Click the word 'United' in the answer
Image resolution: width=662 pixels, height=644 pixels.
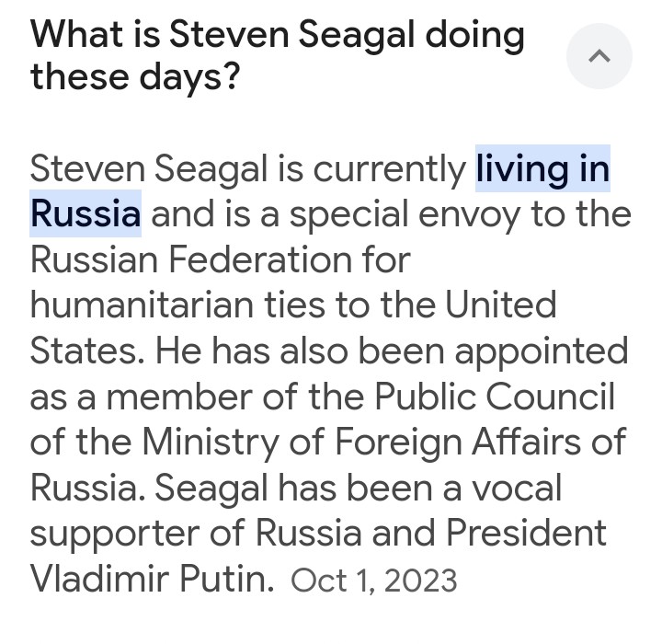[x=501, y=305]
